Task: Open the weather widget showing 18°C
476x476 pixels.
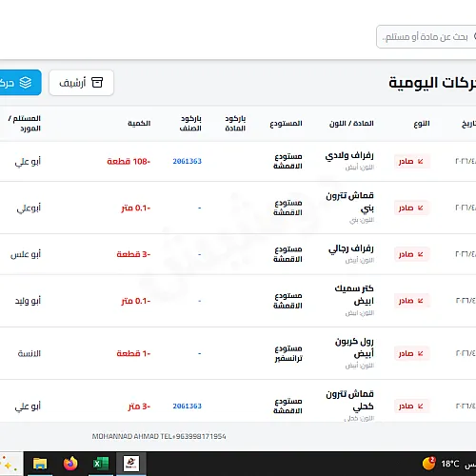Action: pos(441,464)
